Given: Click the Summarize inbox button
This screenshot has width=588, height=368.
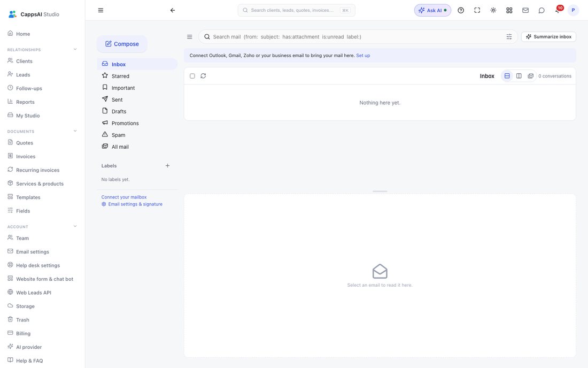Looking at the screenshot, I should (x=548, y=37).
